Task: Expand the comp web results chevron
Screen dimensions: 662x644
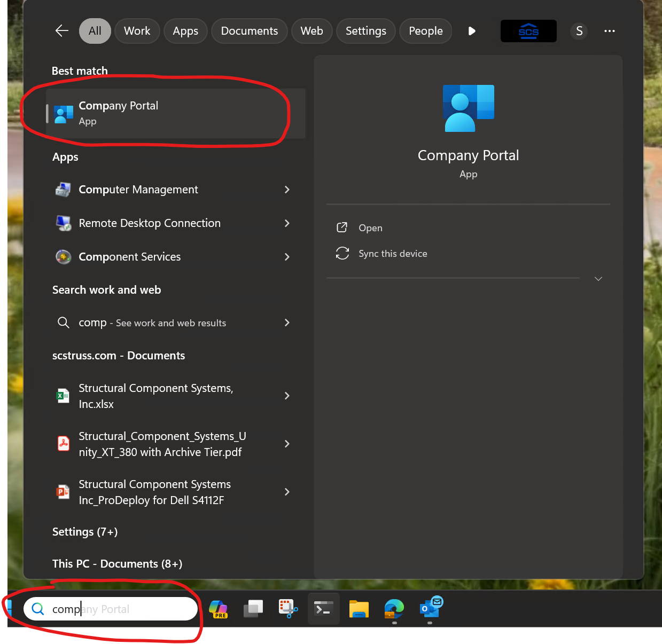Action: click(287, 323)
